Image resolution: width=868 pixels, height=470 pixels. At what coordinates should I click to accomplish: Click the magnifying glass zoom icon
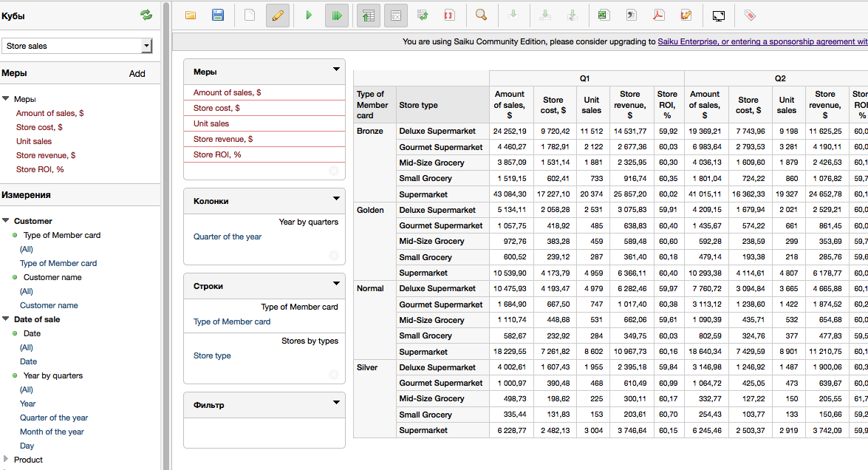tap(481, 16)
